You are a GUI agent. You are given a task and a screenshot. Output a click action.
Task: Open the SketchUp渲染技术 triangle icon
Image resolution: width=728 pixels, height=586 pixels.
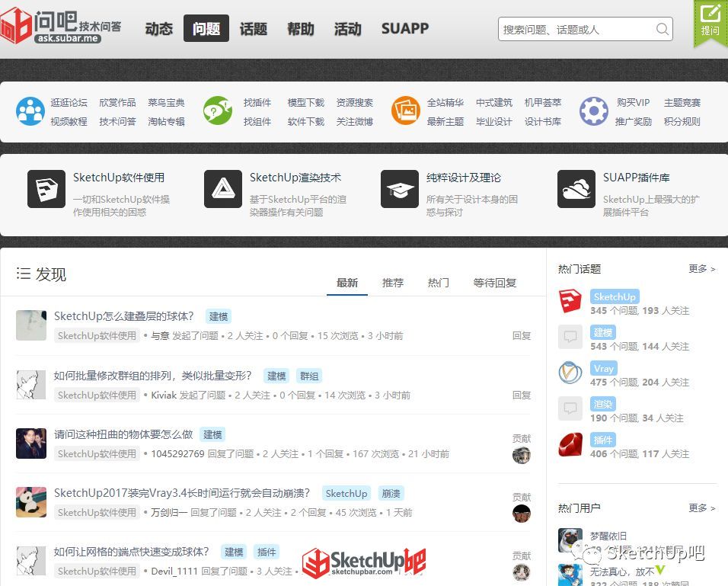[x=223, y=189]
